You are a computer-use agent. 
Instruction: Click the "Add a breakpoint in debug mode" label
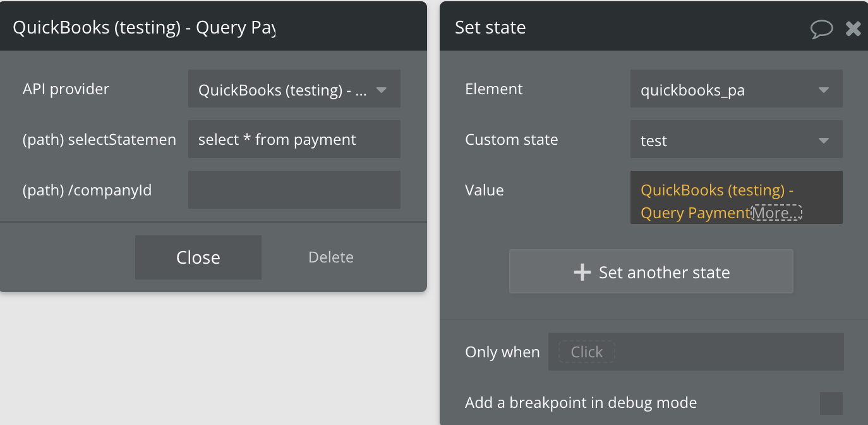581,403
